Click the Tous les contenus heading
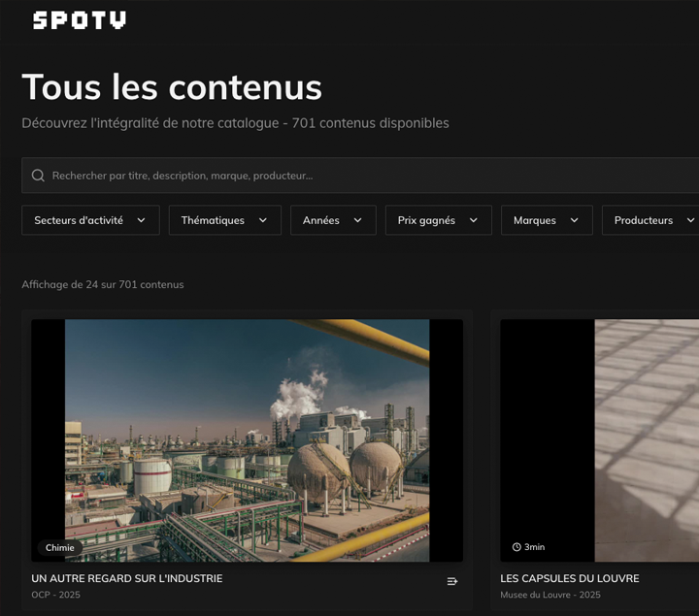Viewport: 699px width, 616px height. tap(172, 87)
